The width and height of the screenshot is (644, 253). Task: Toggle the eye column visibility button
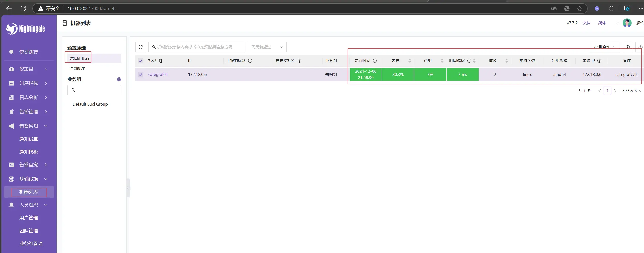point(640,47)
